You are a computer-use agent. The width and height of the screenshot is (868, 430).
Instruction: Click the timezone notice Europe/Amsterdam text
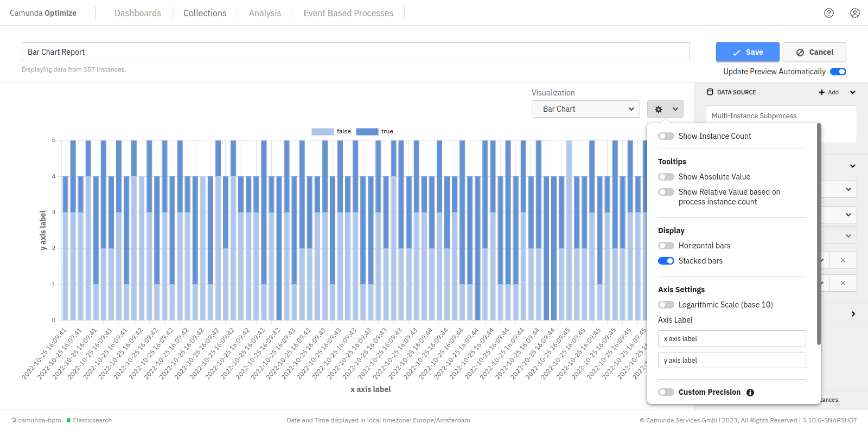tap(378, 420)
